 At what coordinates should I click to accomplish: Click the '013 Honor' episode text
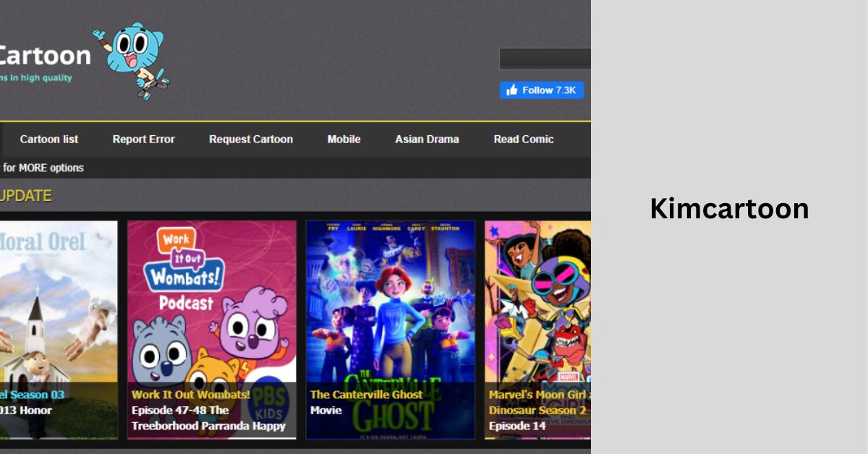(26, 411)
